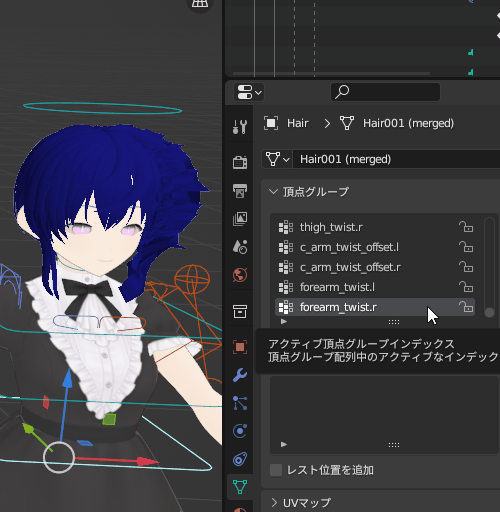Toggle lock on forearm_twist.l vertex group
Image resolution: width=500 pixels, height=512 pixels.
tap(466, 287)
